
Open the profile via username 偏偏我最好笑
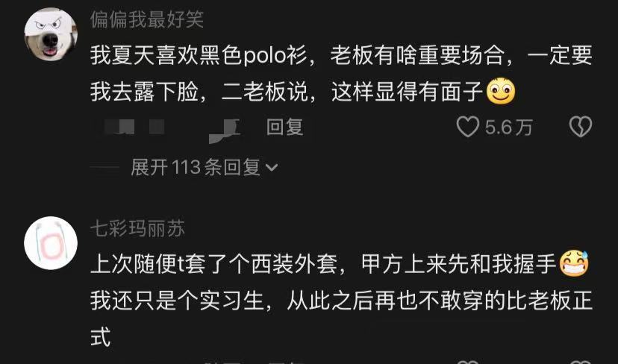pos(146,19)
